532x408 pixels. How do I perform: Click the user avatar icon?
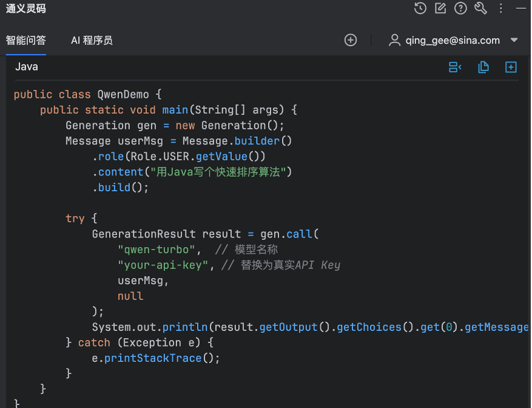click(395, 40)
